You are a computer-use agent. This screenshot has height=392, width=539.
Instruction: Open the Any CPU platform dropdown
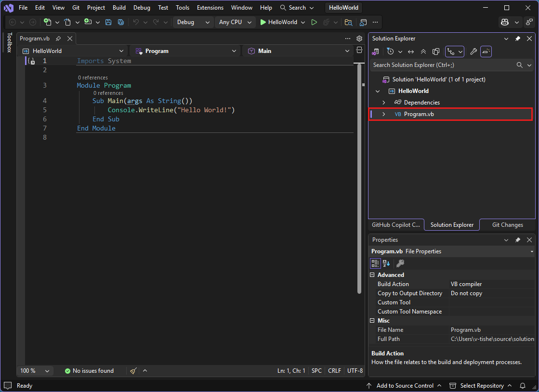pos(235,22)
